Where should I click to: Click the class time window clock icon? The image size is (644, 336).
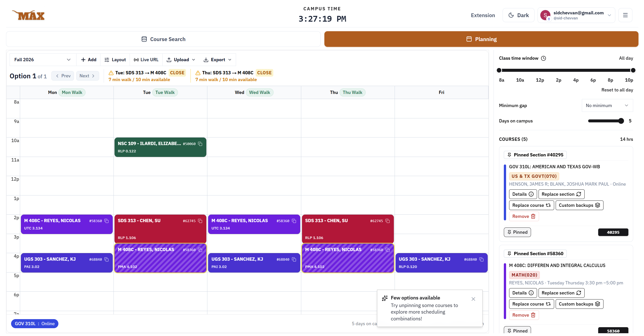click(544, 58)
